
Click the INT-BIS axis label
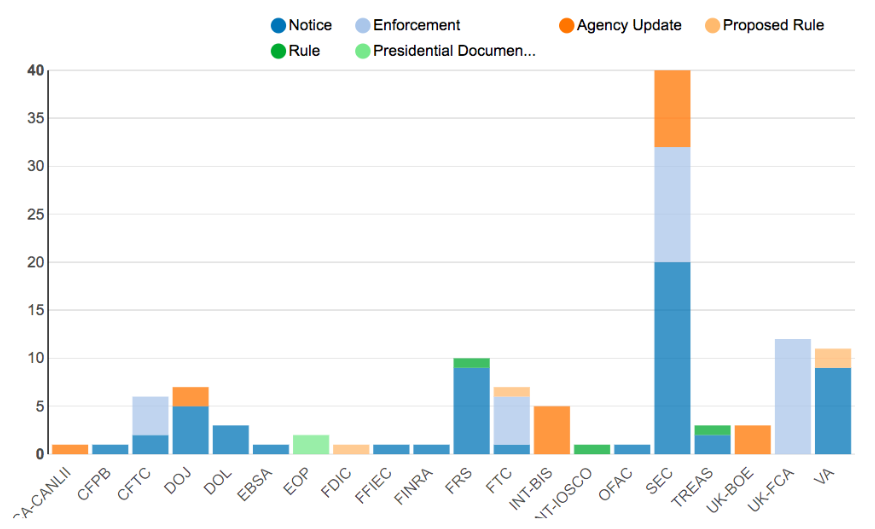[530, 489]
